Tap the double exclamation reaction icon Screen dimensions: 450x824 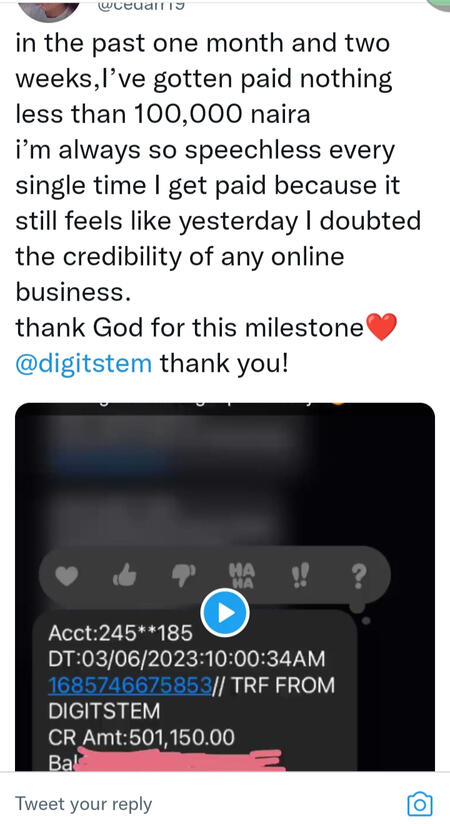(301, 577)
